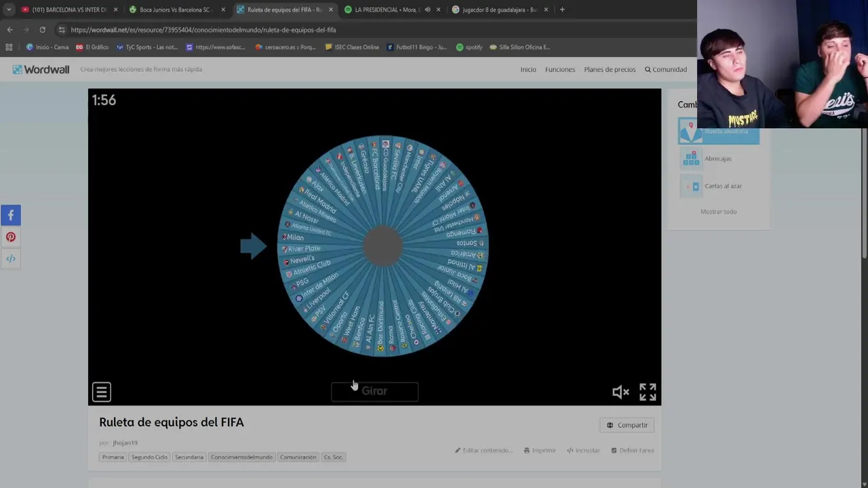868x488 pixels.
Task: Click the Imprimir link
Action: point(540,450)
